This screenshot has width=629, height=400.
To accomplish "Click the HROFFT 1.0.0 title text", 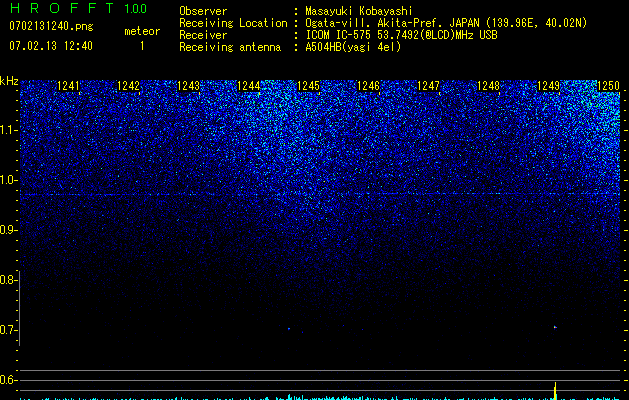I will 79,8.
